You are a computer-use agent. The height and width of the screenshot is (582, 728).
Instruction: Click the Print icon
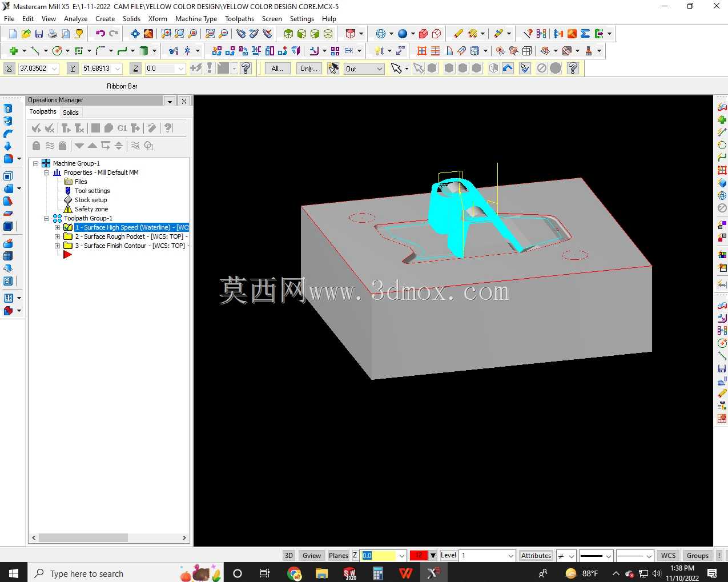(x=52, y=34)
